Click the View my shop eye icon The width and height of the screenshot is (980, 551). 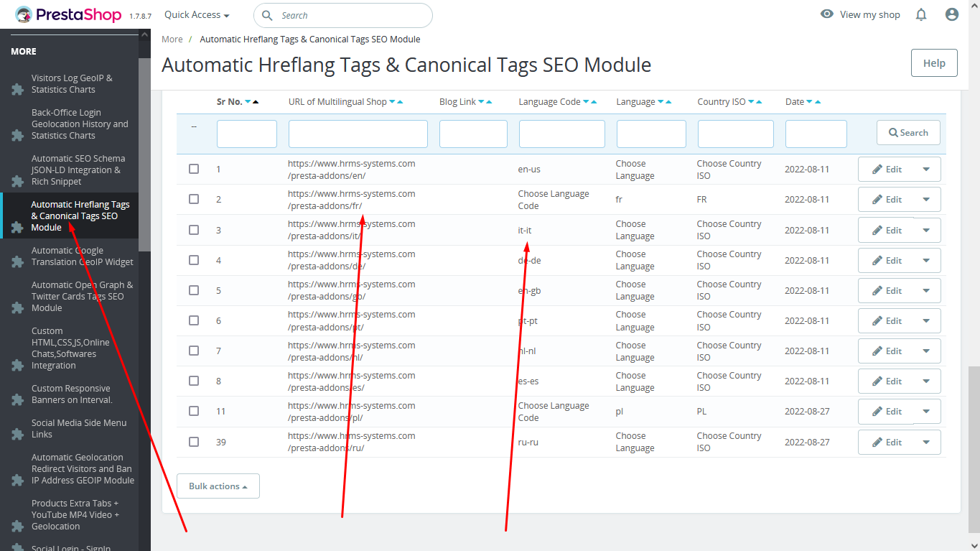(x=827, y=14)
